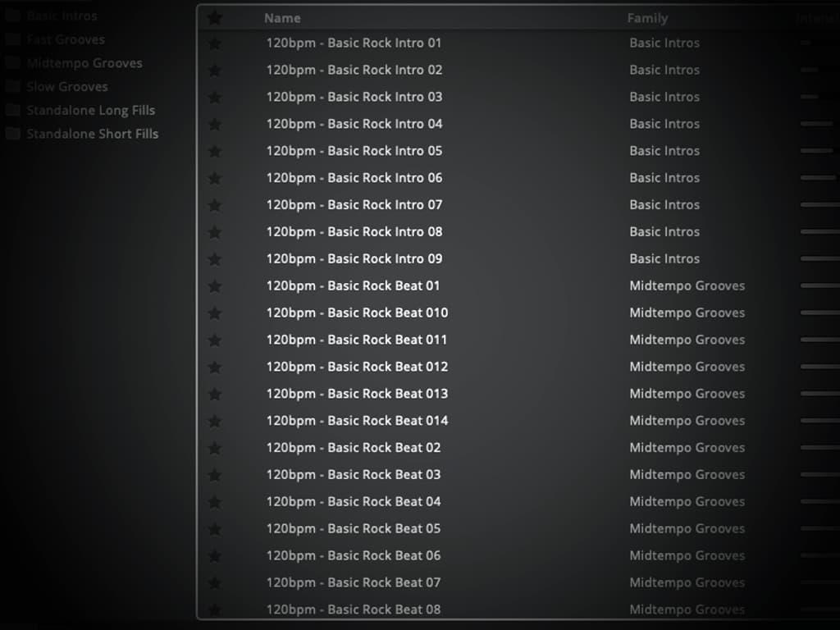
Task: Select the Basic Rock Beat 010 groove
Action: click(357, 313)
